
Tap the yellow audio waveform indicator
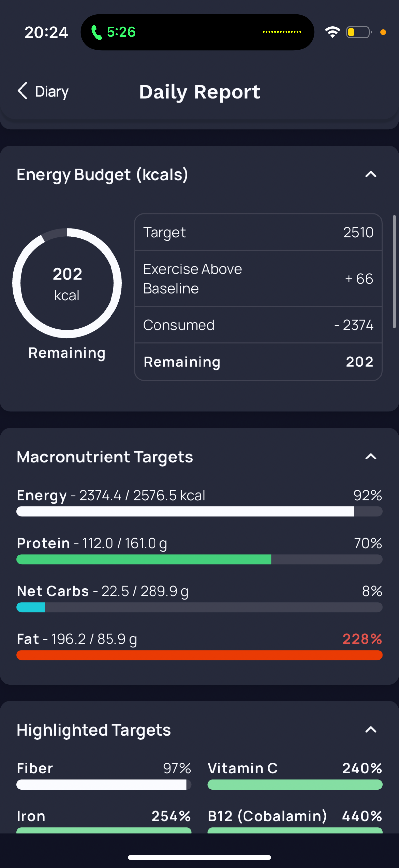pos(282,32)
